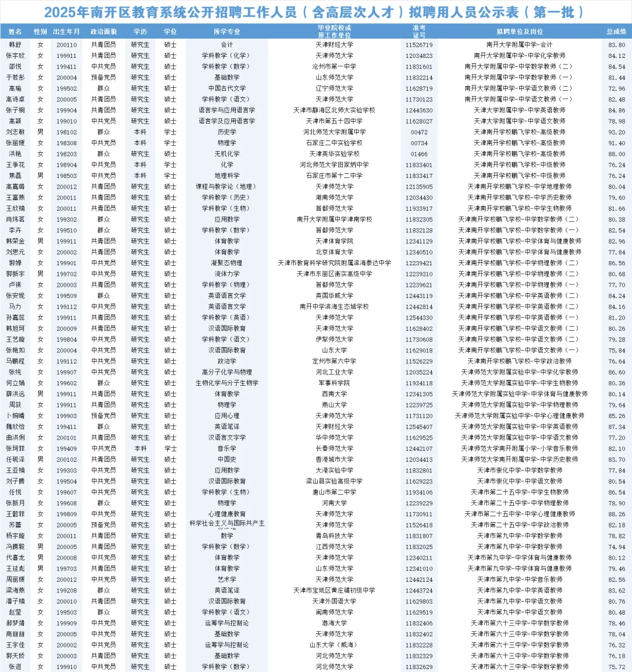This screenshot has height=672, width=632.
Task: Click the 政治面貌 column header
Action: pos(103,32)
